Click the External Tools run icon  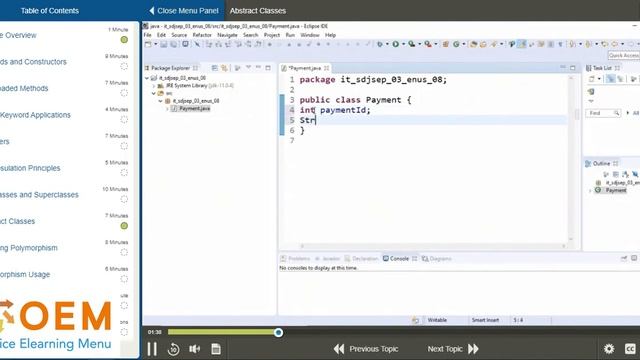(x=427, y=44)
